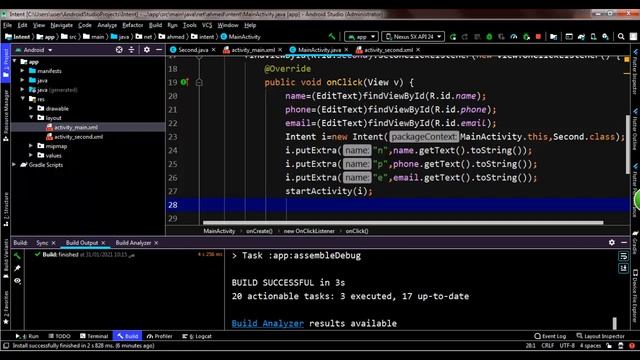Open the Build menu in menu bar

(x=155, y=25)
